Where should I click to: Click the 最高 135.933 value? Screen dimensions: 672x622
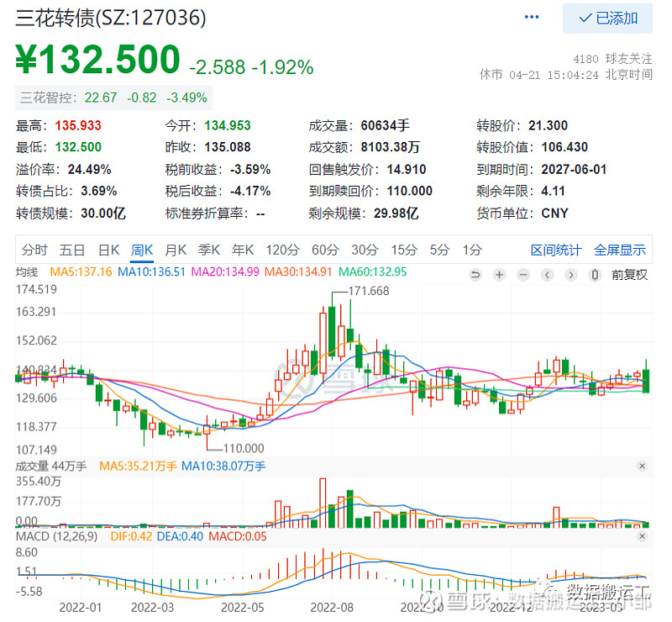[78, 126]
